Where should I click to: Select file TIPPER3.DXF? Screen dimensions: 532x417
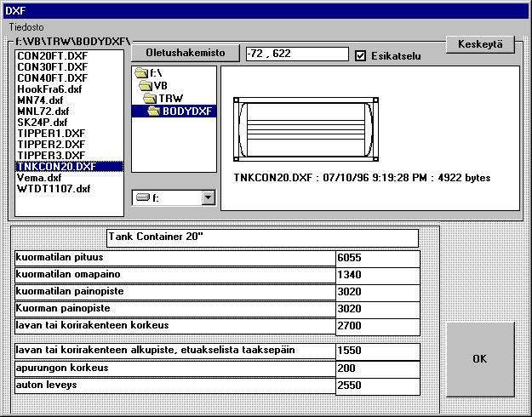point(69,156)
